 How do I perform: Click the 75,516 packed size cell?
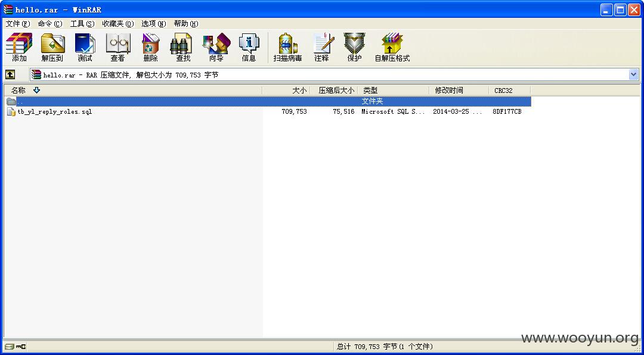coord(343,111)
